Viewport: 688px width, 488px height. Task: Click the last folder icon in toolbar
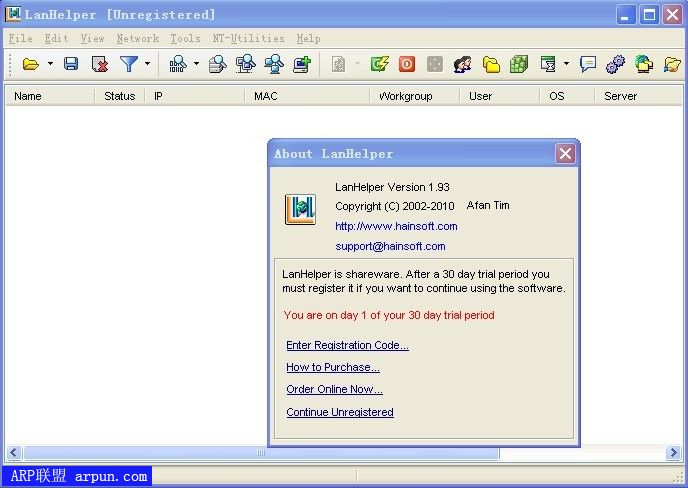(672, 64)
